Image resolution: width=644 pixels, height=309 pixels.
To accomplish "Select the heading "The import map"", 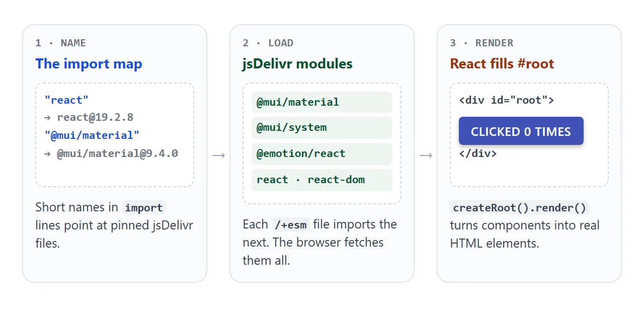I will pyautogui.click(x=89, y=64).
